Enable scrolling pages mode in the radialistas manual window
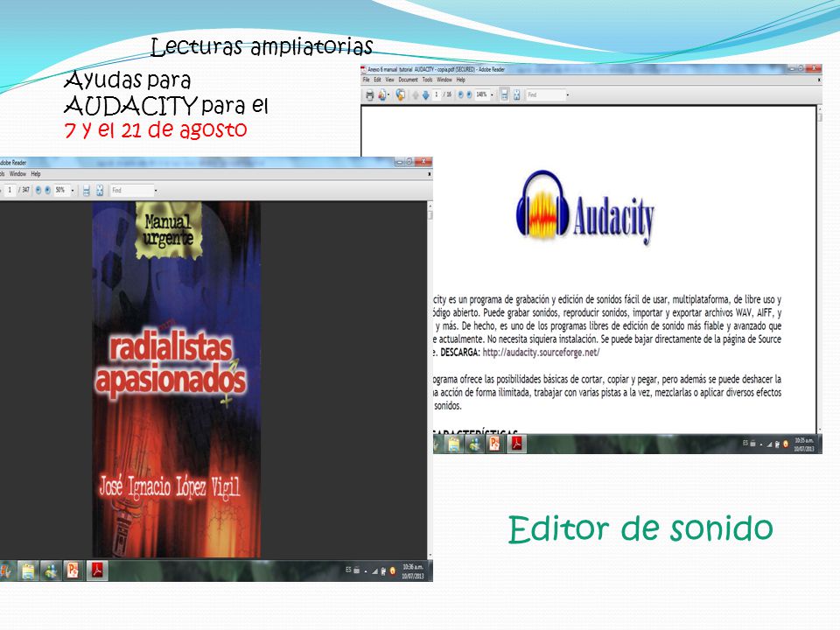Screen dimensions: 840x630 pyautogui.click(x=87, y=190)
